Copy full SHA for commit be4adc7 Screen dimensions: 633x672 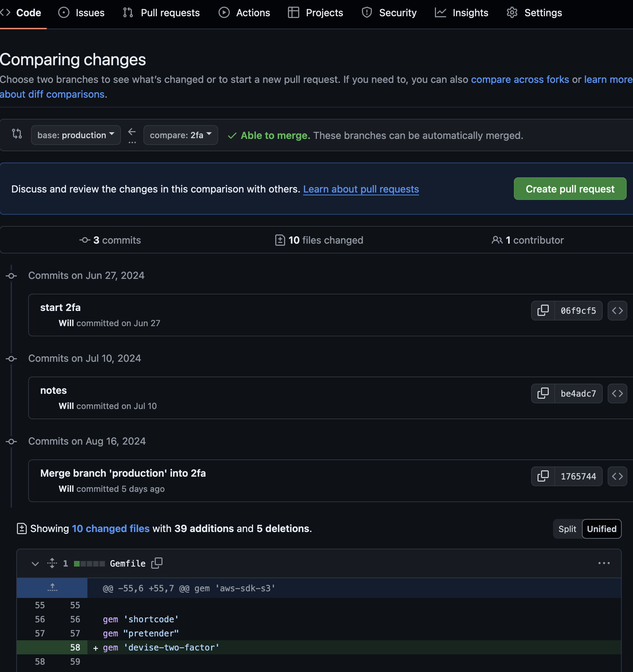tap(543, 393)
